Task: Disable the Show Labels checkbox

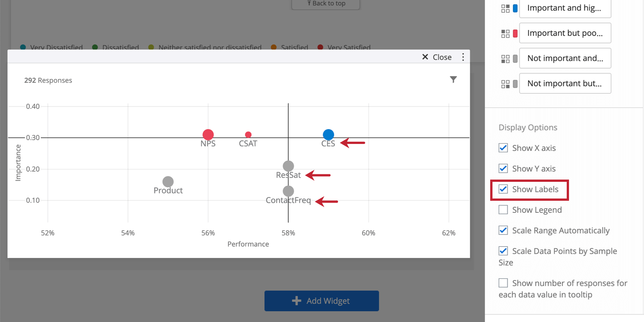Action: 503,189
